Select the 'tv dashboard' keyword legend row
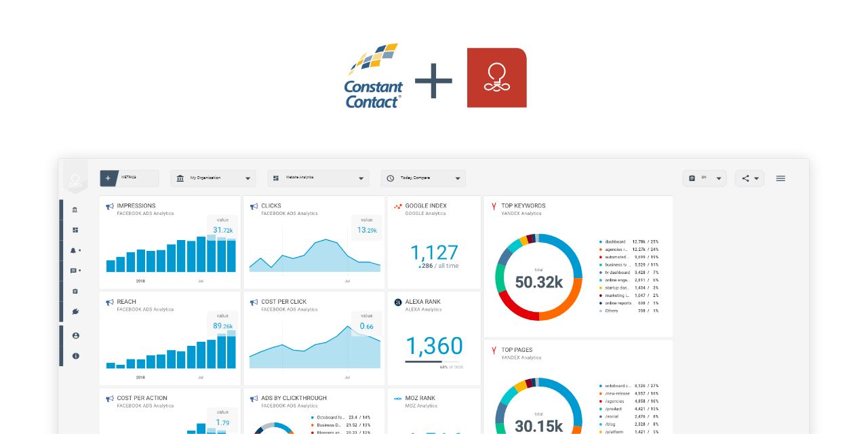This screenshot has width=868, height=434. (629, 272)
